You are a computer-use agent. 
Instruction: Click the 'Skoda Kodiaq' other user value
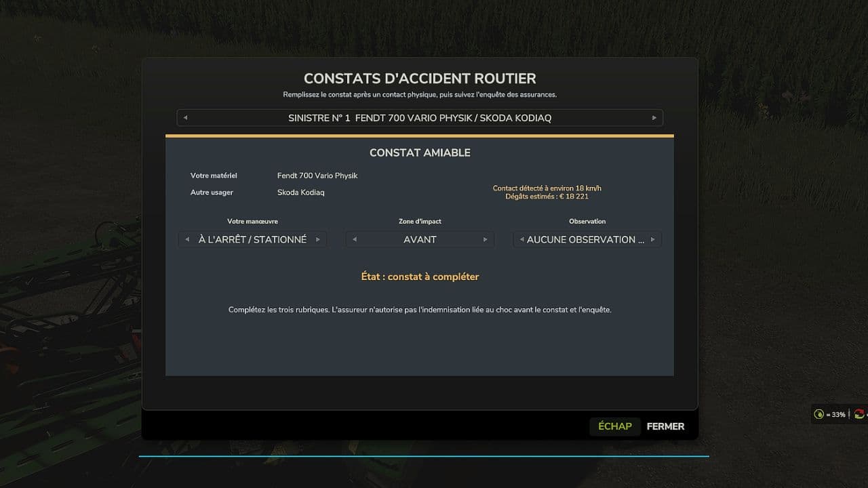[301, 192]
